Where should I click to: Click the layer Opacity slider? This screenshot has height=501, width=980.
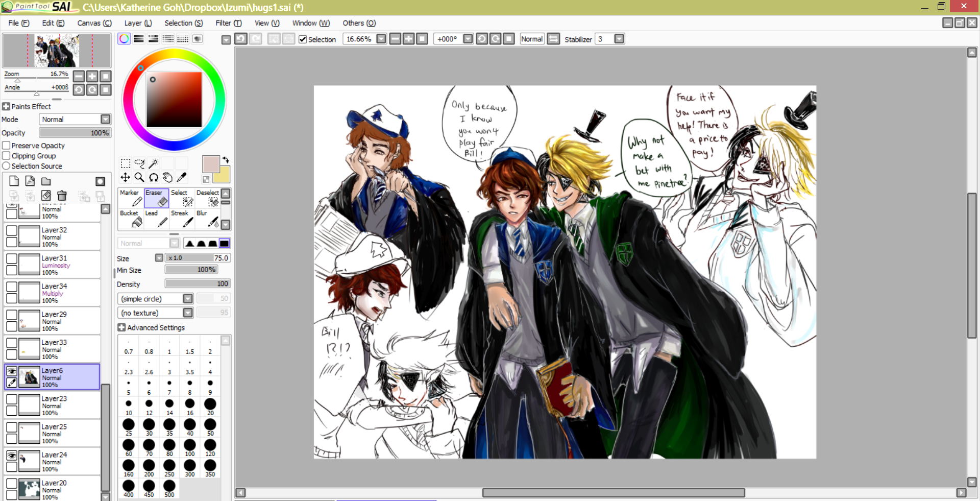click(75, 133)
